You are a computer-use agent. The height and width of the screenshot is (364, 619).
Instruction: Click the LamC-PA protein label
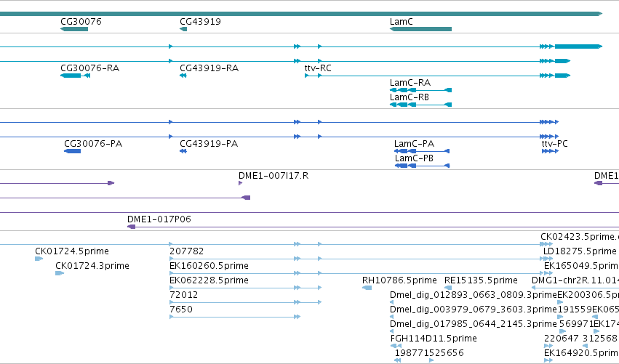(x=414, y=144)
